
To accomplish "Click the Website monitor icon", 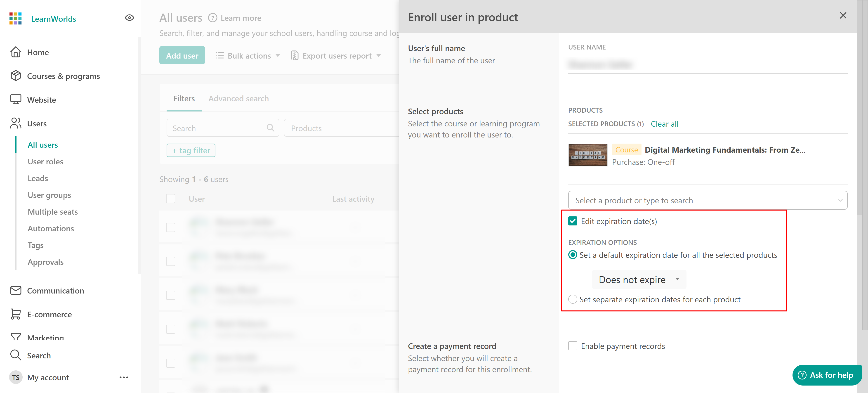I will point(16,99).
